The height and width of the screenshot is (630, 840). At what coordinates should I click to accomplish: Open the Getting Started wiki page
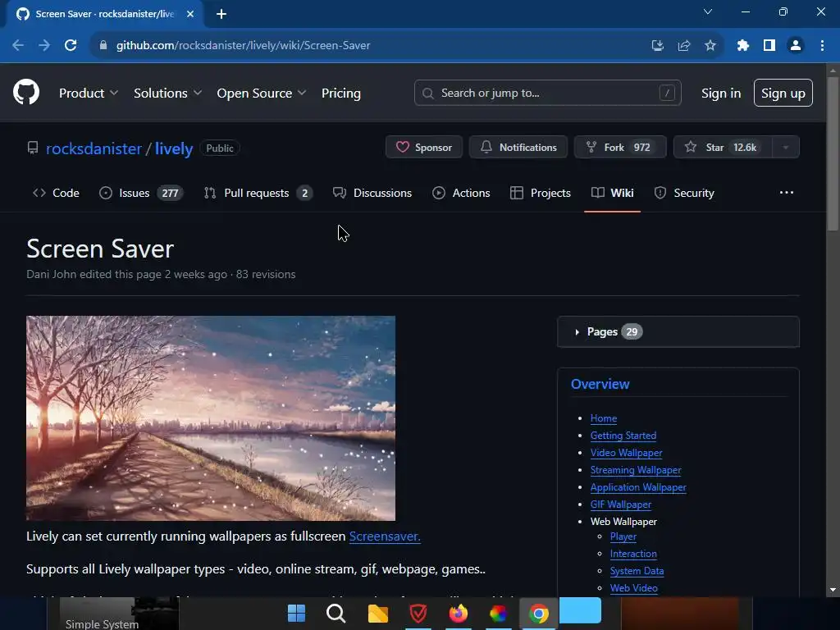pos(623,436)
